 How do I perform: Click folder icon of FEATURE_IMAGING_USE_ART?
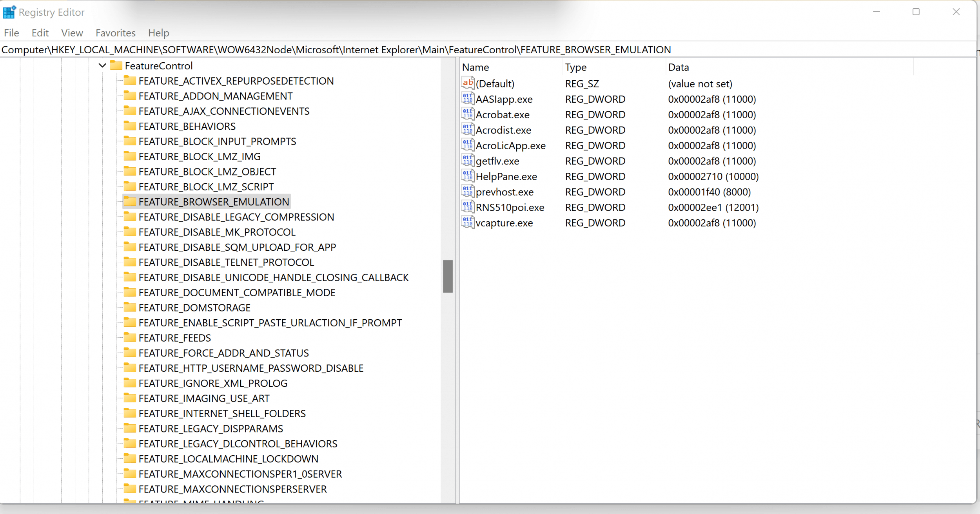pos(130,398)
